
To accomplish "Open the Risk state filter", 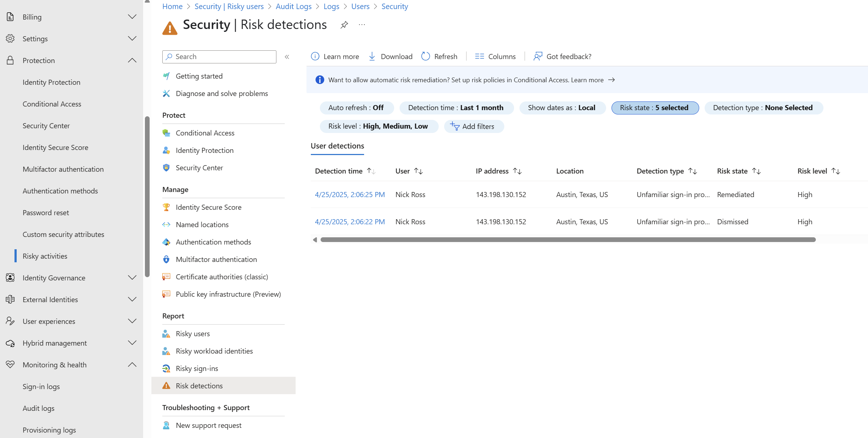I will point(655,108).
